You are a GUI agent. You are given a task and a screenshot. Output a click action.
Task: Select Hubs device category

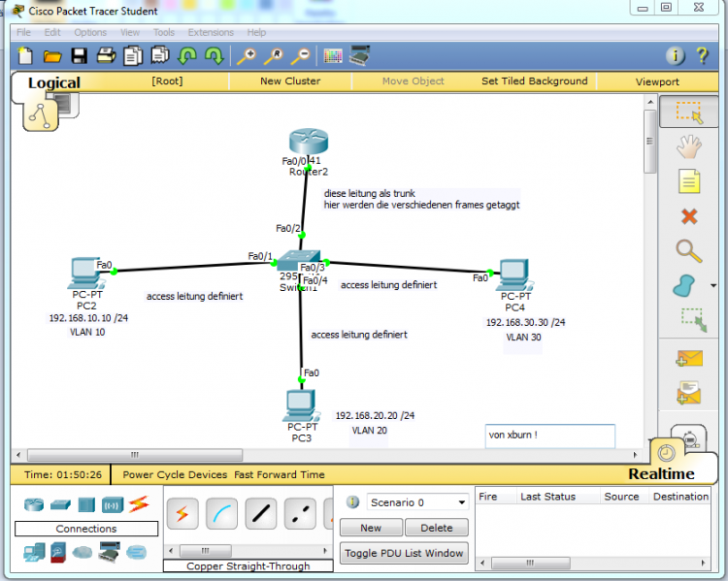point(86,504)
